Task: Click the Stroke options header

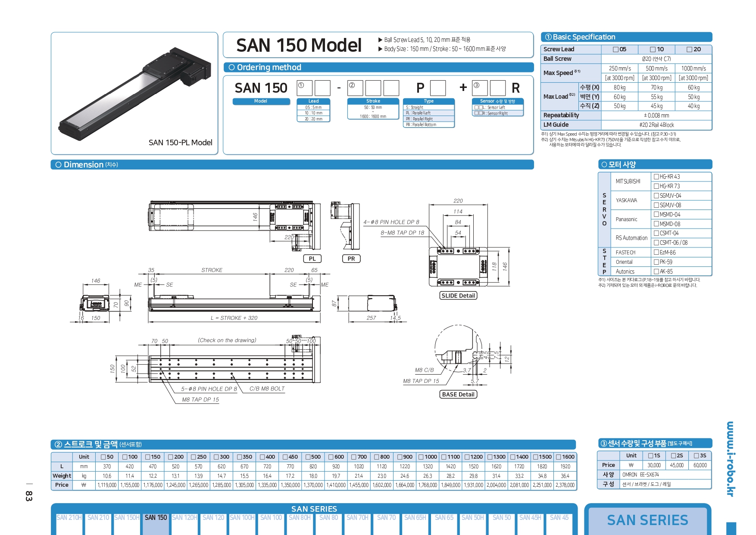Action: point(373,101)
